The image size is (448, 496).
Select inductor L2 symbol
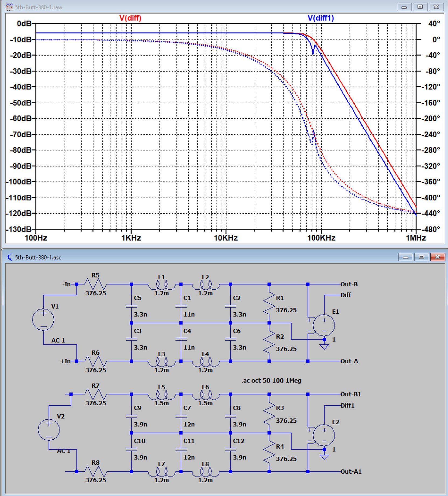[x=206, y=285]
